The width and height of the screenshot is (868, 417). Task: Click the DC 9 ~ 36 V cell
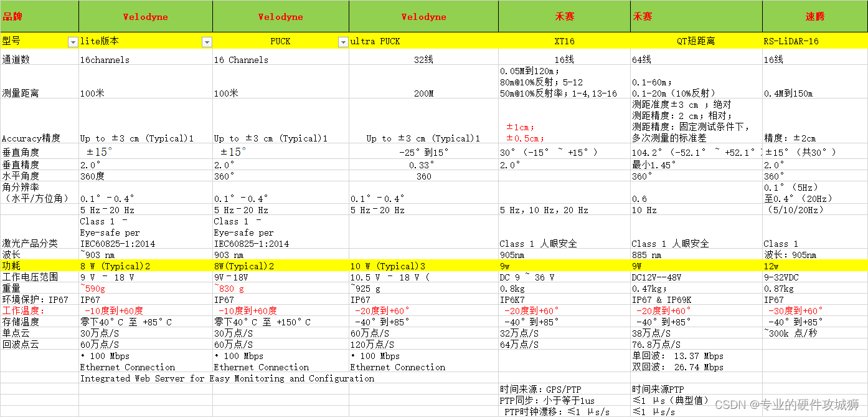click(565, 277)
